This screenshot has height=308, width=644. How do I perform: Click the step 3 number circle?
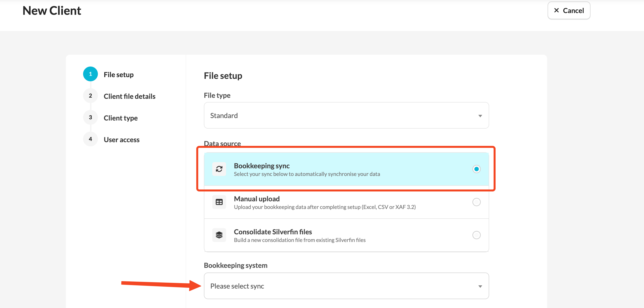pos(90,117)
